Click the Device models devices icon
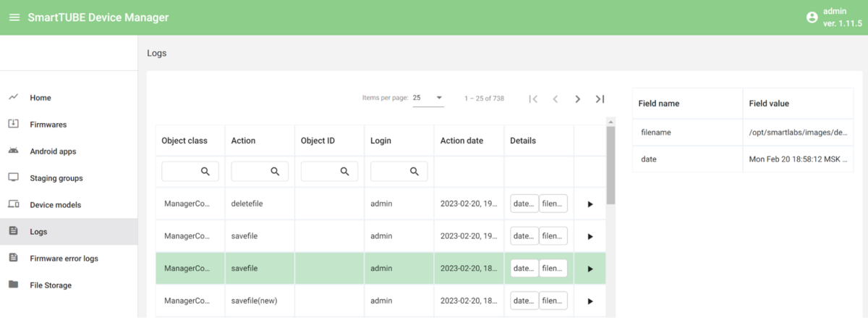Screen dimensions: 868x318 pos(13,204)
